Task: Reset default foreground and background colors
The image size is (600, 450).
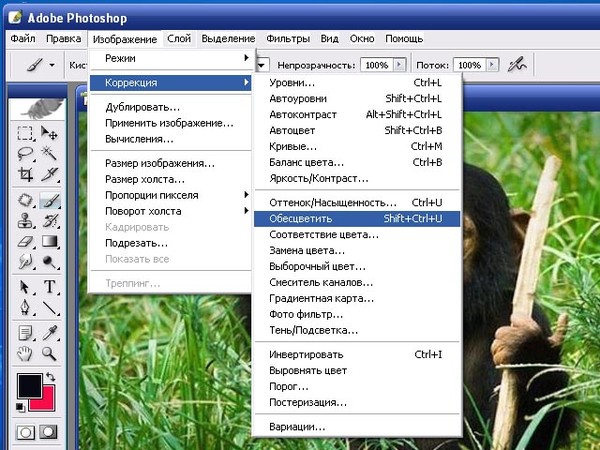Action: click(20, 407)
